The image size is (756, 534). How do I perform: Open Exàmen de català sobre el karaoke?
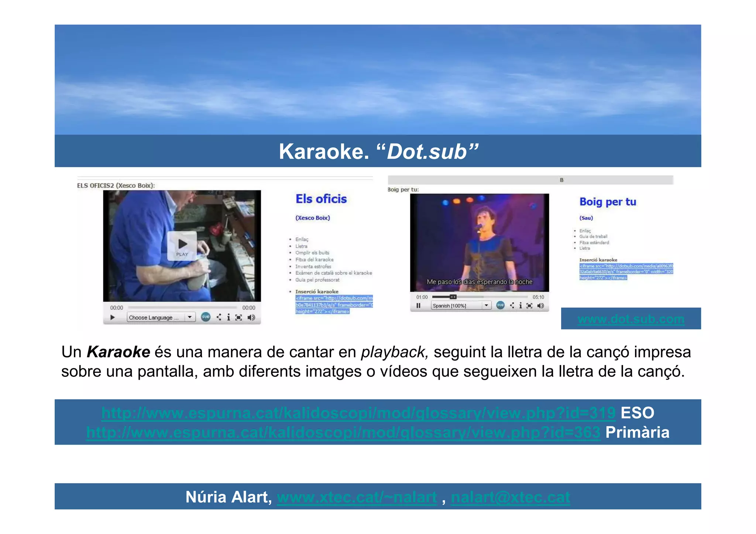point(333,273)
